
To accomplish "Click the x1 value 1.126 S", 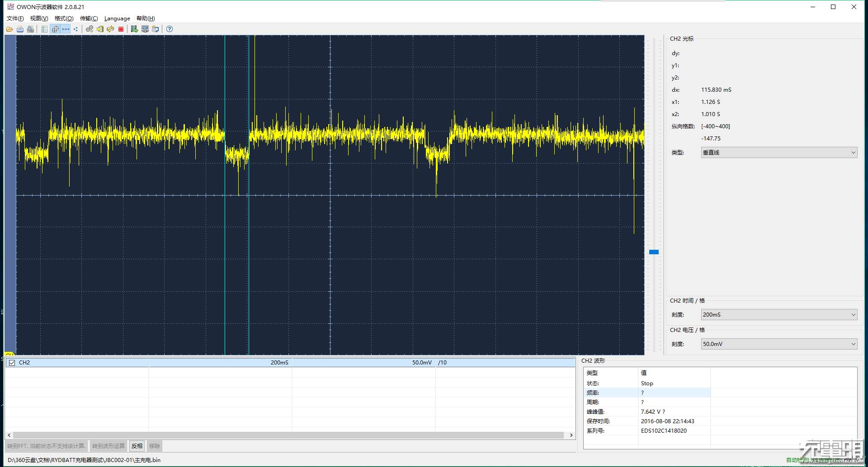I will (x=711, y=102).
